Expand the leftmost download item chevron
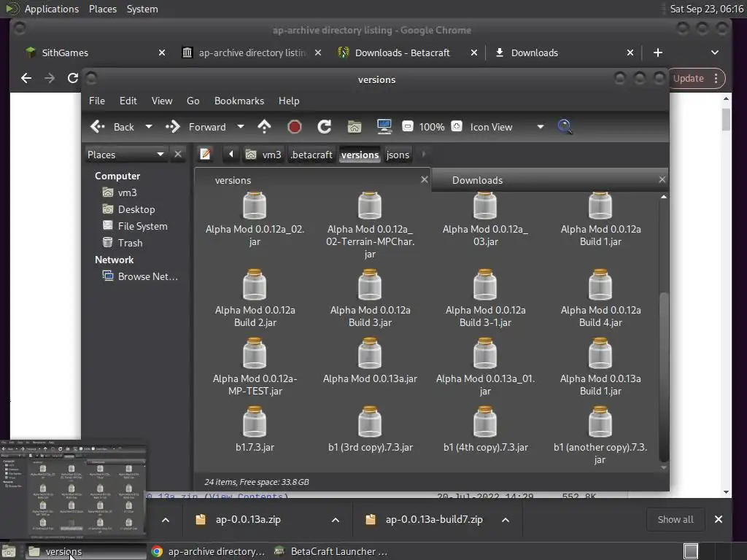 pos(166,519)
